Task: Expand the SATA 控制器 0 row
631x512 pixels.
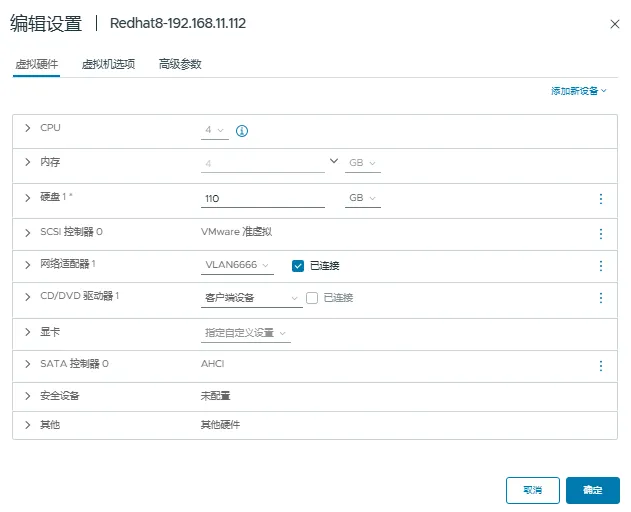Action: click(x=27, y=364)
